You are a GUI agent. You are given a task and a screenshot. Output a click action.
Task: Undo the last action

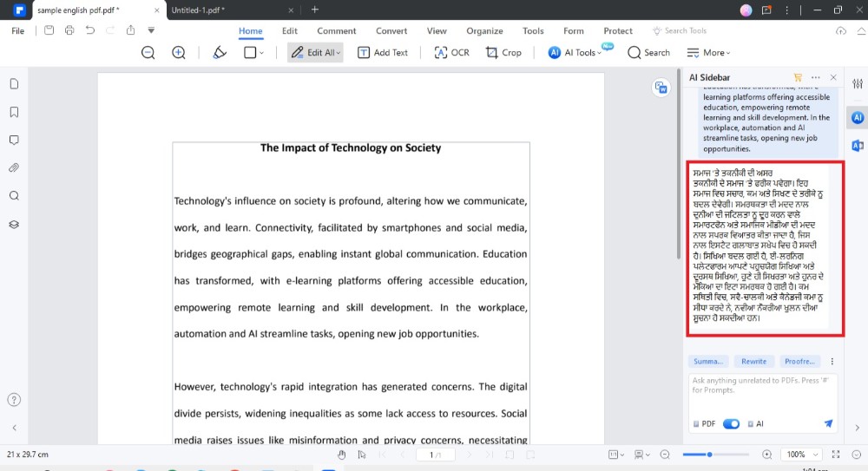coord(89,30)
